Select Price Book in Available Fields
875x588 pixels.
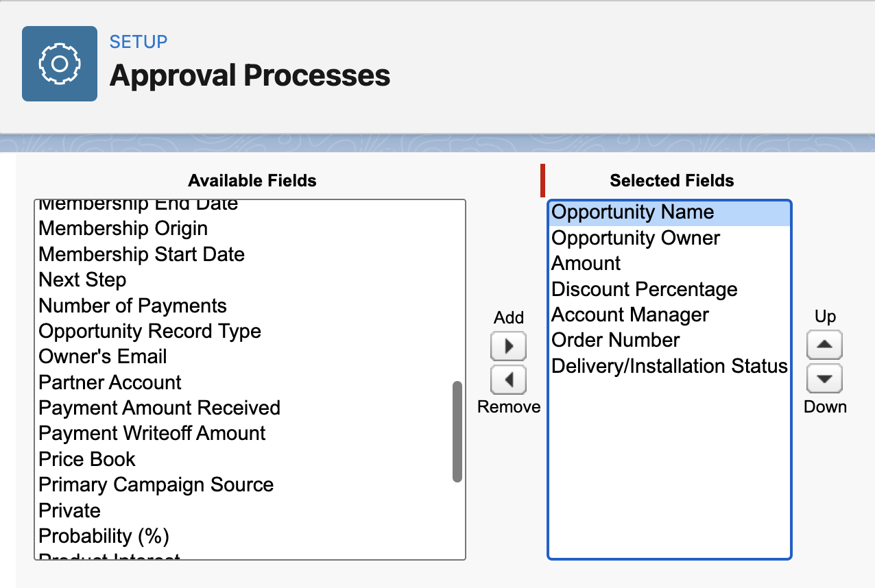pyautogui.click(x=86, y=459)
